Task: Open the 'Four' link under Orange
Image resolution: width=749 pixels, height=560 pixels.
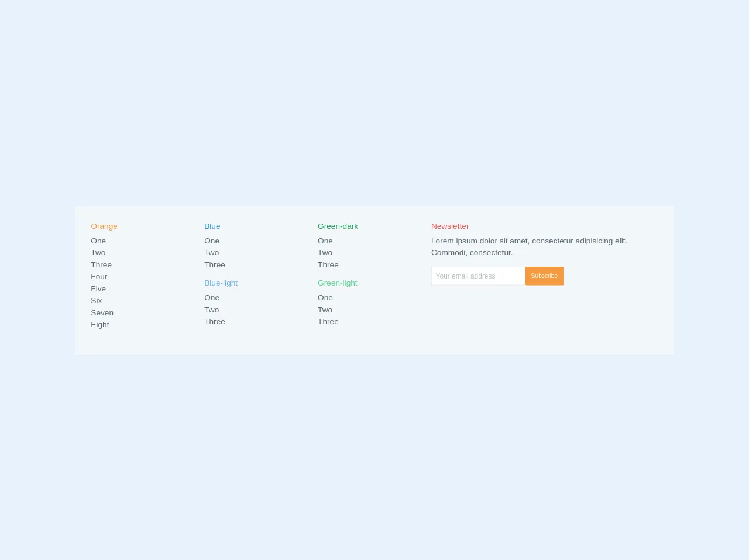Action: tap(99, 277)
